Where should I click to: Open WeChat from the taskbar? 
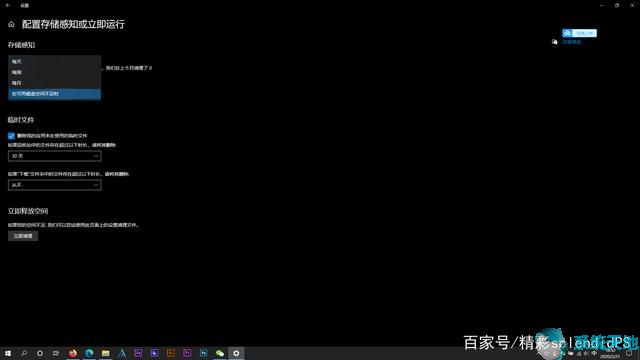pyautogui.click(x=220, y=353)
